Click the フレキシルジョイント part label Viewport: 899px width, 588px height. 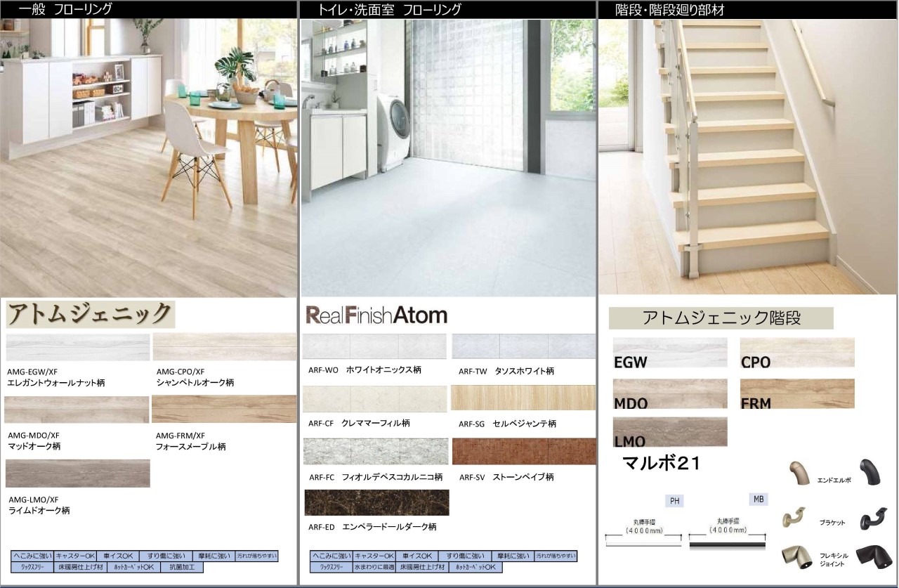833,560
